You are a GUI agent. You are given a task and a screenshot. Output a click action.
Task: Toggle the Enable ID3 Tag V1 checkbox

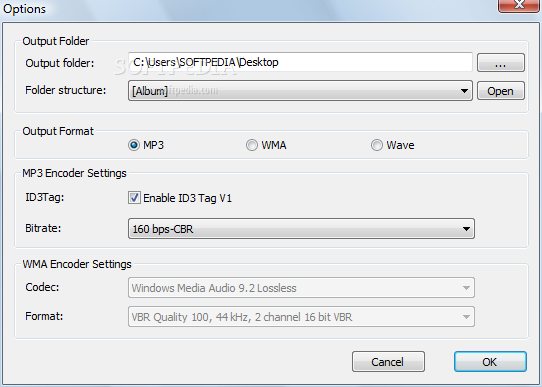(x=134, y=198)
